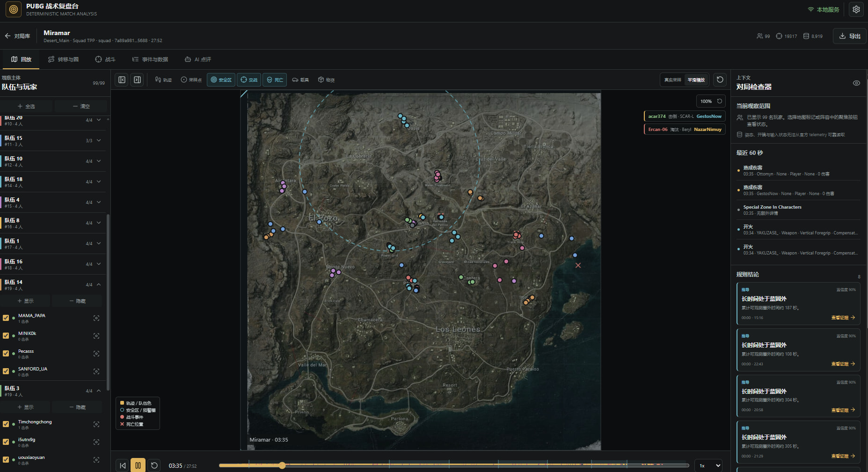Viewport: 868px width, 472px height.
Task: Focus map on player Timchongchong
Action: tap(96, 424)
